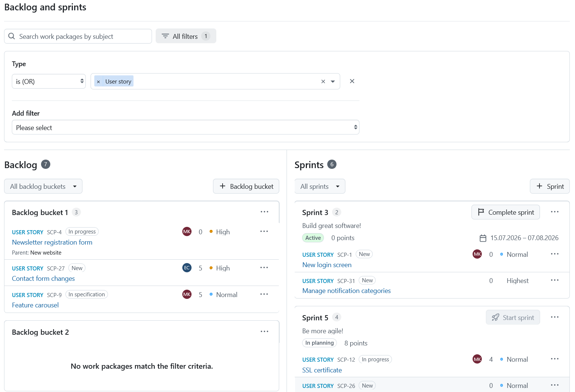Click the search magnifier icon
This screenshot has width=575, height=392.
click(x=11, y=36)
